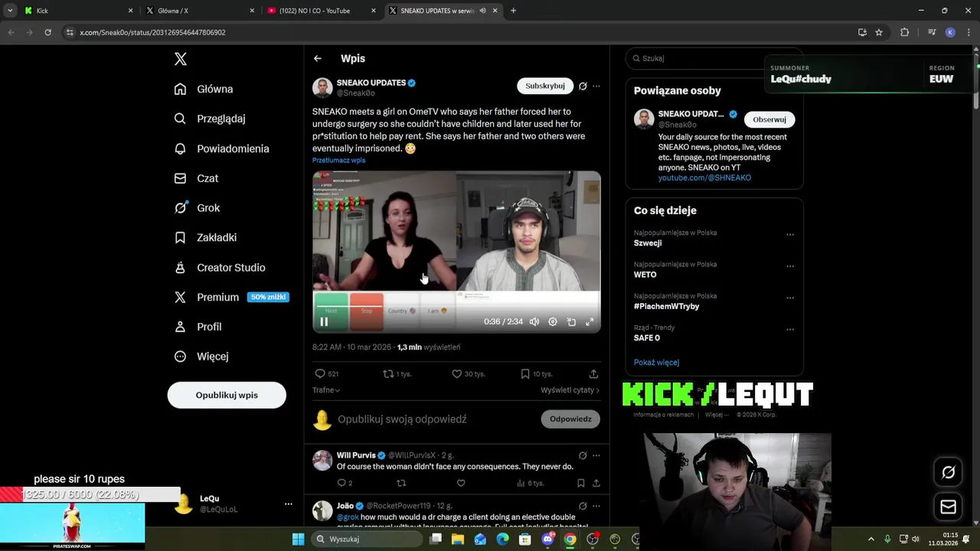Switch to the Kick browser tab
This screenshot has height=551, width=980.
tap(79, 11)
